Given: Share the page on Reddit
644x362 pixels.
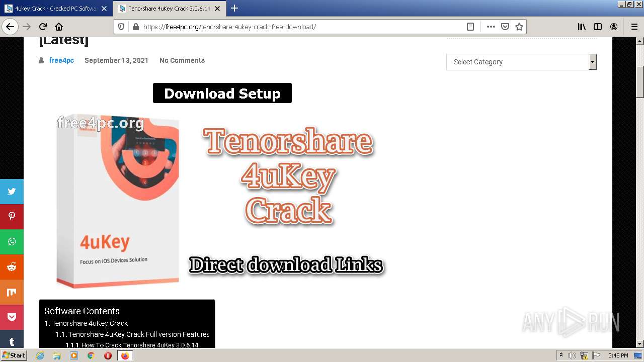Looking at the screenshot, I should (12, 266).
